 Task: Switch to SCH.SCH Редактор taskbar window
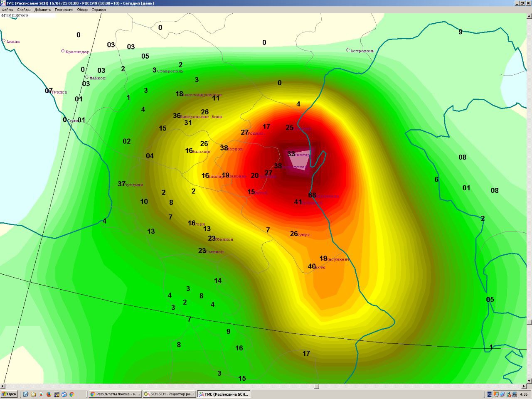pyautogui.click(x=169, y=394)
